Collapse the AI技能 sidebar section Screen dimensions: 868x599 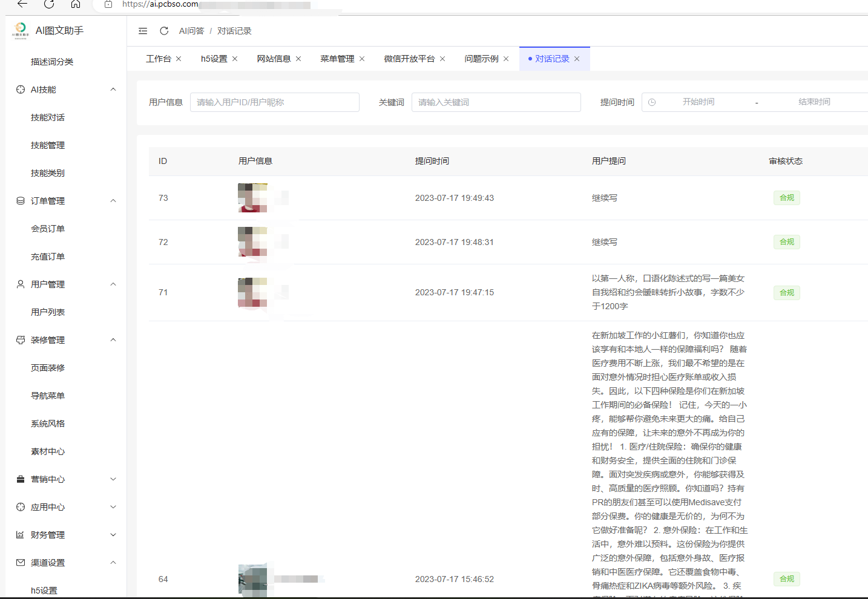[113, 90]
